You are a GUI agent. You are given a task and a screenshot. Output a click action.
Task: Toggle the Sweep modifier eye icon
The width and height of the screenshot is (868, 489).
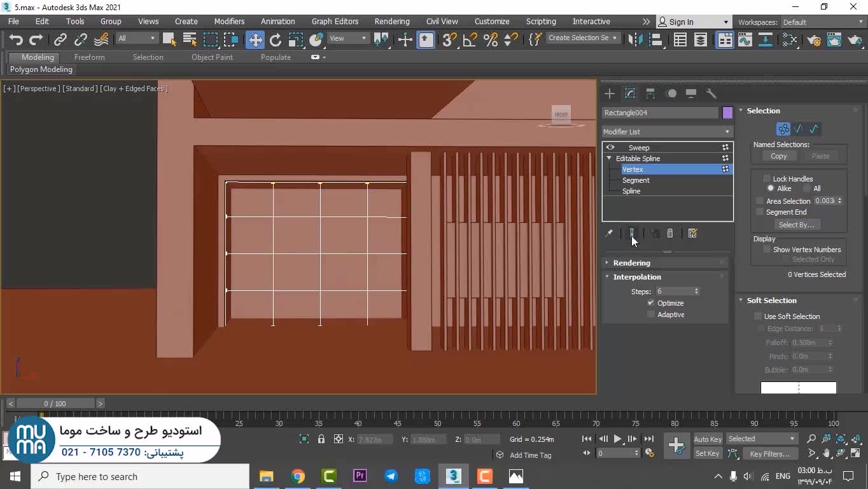[610, 148]
